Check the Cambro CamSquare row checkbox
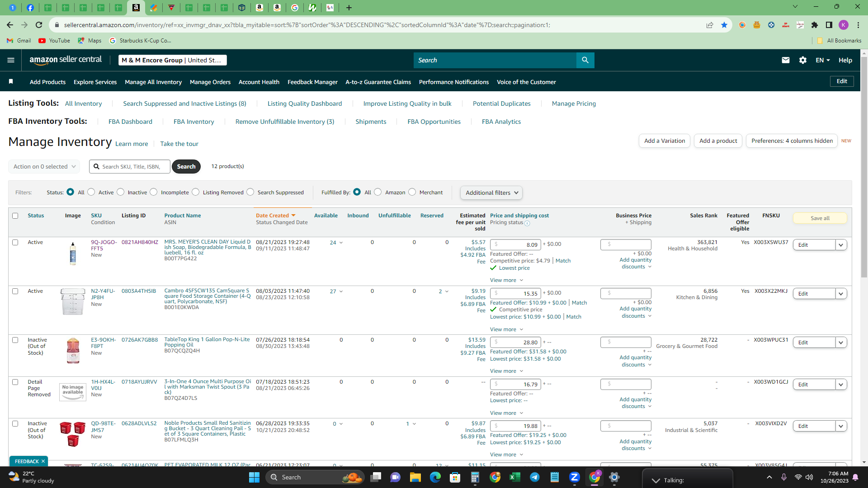Screen dimensions: 868x488 15,291
